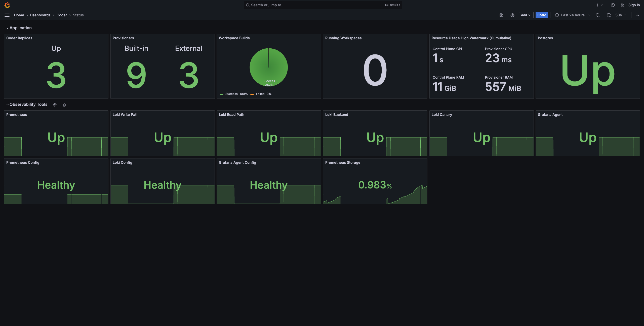Expand the Last 24 hours time picker

[572, 15]
